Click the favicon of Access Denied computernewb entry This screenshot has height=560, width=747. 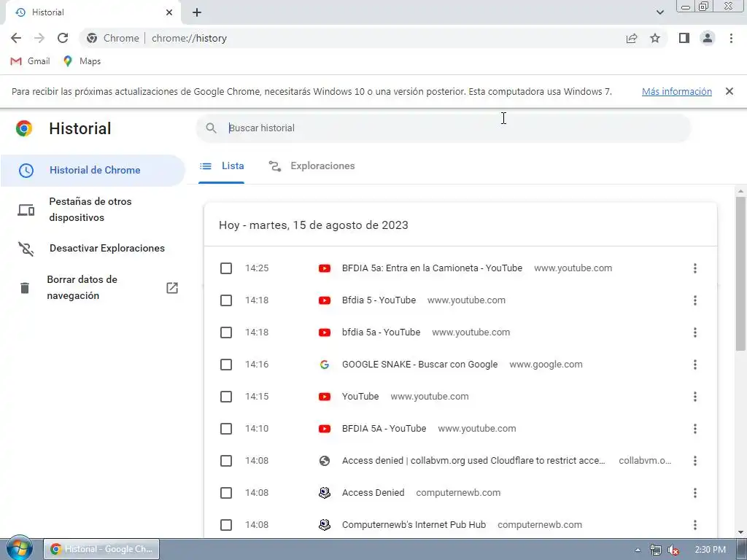pos(325,493)
